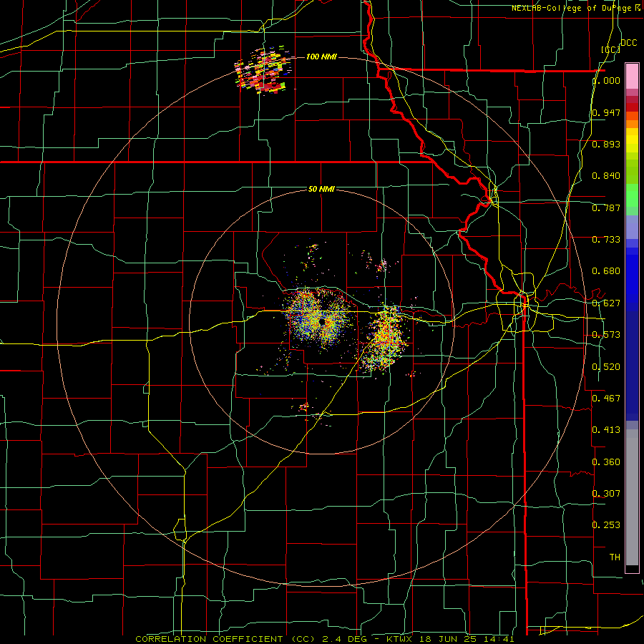Select the 50 NMI range ring label

pyautogui.click(x=321, y=189)
